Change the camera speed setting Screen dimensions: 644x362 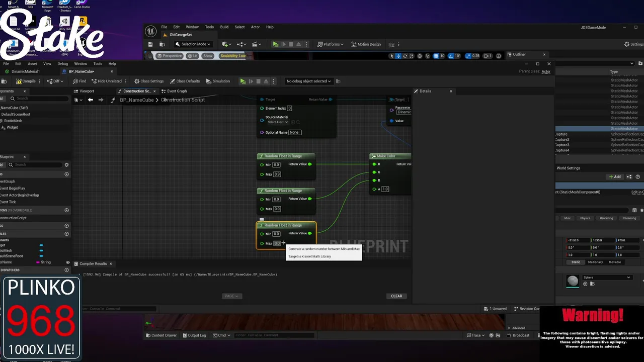click(488, 56)
